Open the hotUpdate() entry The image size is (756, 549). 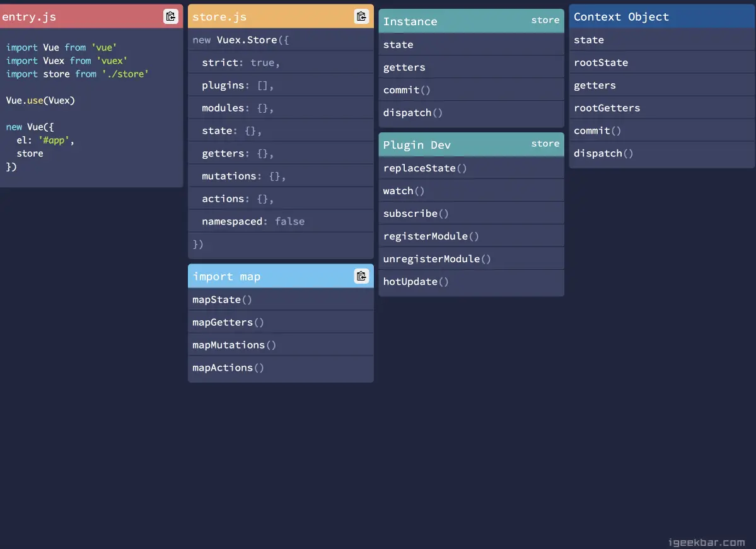(x=471, y=281)
